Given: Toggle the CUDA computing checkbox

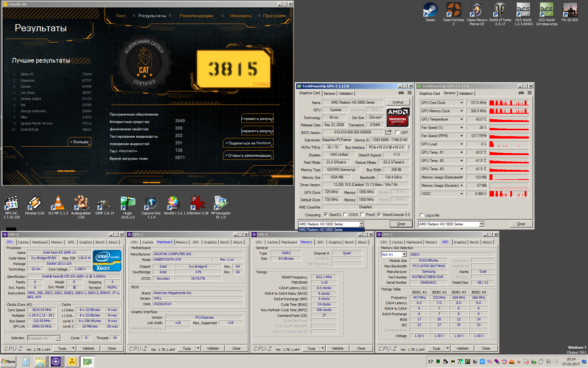Looking at the screenshot, I should pyautogui.click(x=345, y=215).
